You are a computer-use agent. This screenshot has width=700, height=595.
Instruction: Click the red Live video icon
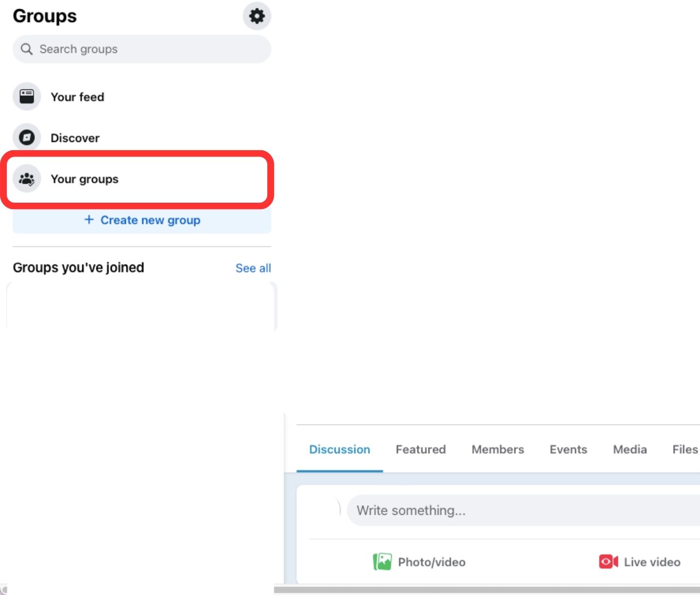coord(608,561)
